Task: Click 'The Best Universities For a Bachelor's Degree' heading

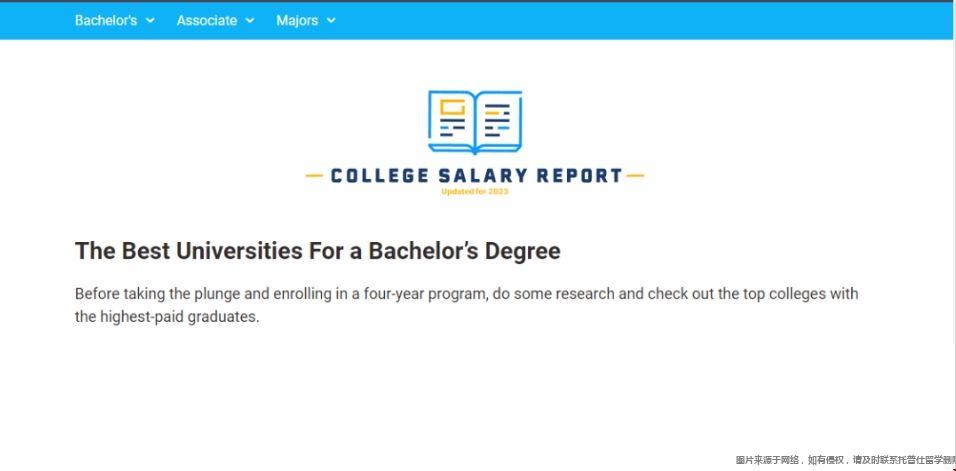Action: click(x=318, y=251)
